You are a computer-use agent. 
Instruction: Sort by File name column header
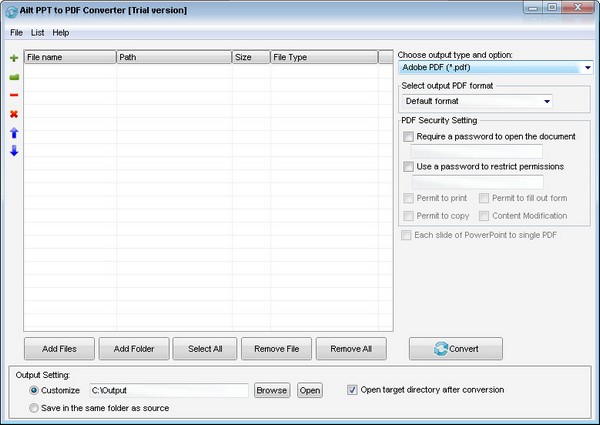click(70, 57)
